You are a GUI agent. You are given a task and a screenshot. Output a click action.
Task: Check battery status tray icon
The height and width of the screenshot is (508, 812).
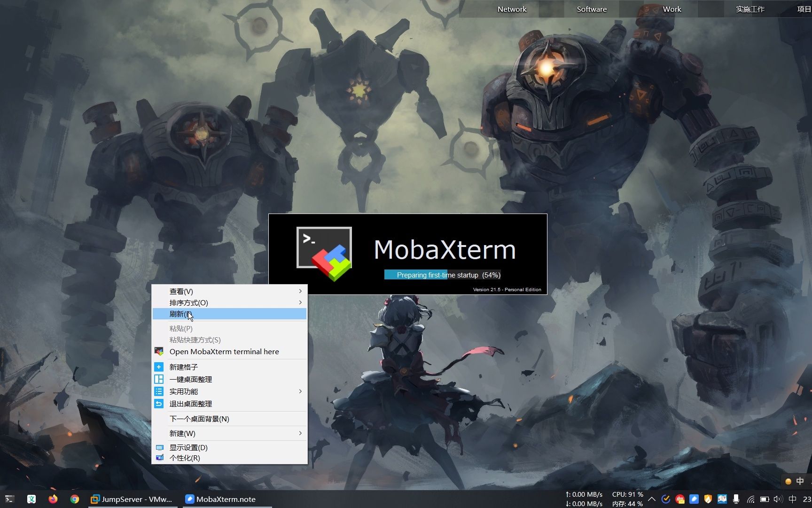[765, 500]
